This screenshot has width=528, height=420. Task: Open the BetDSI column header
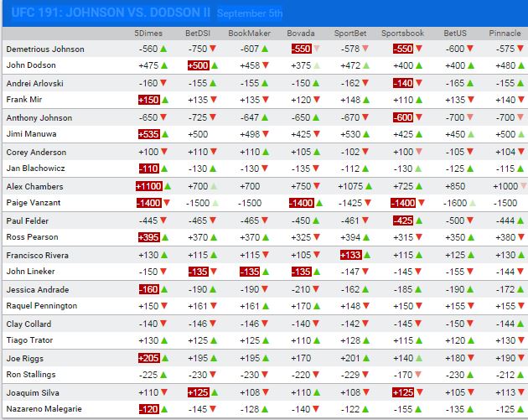(198, 34)
